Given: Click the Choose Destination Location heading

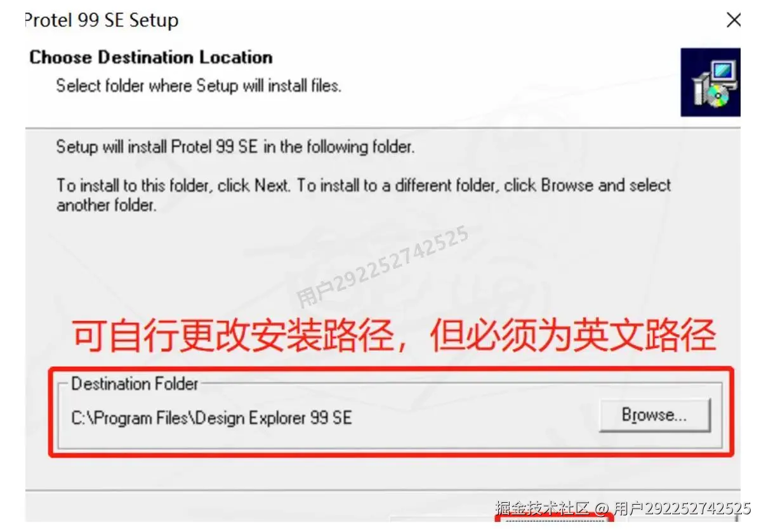Looking at the screenshot, I should pyautogui.click(x=151, y=57).
